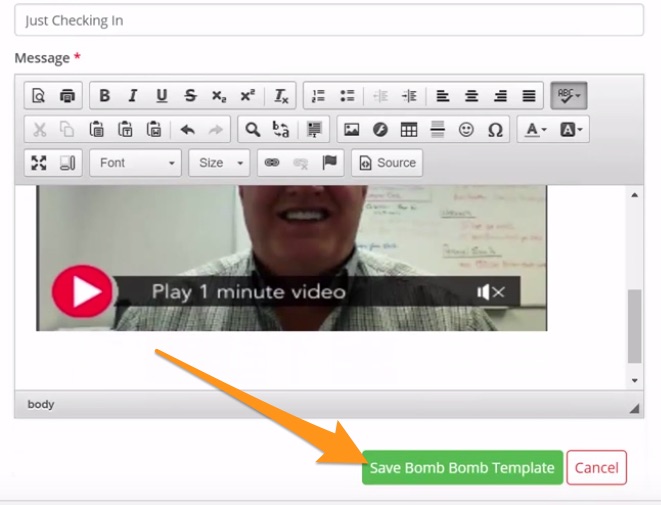Screen dimensions: 661x505
Task: Insert a numbered list
Action: pyautogui.click(x=318, y=96)
